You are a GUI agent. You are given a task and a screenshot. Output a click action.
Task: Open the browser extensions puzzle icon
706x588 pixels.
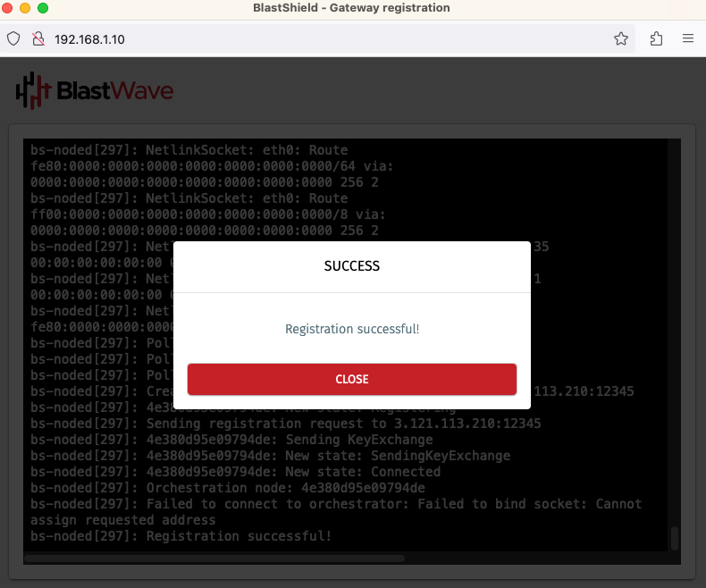pyautogui.click(x=656, y=39)
